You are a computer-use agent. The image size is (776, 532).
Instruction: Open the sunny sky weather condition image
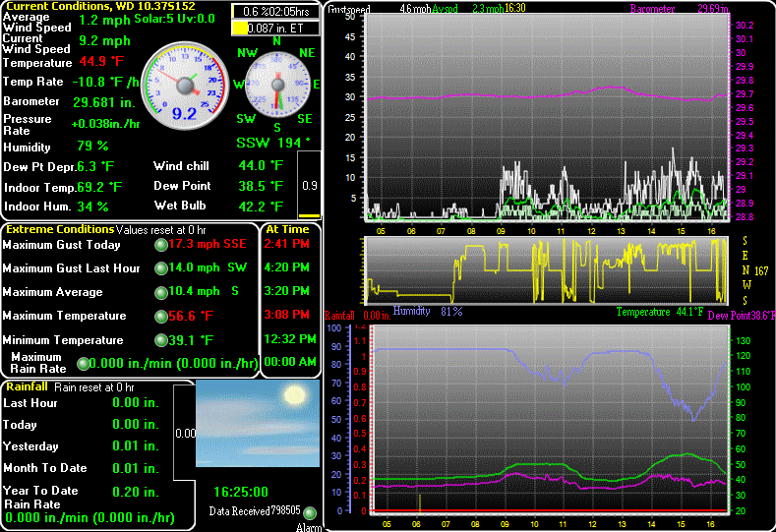click(258, 423)
